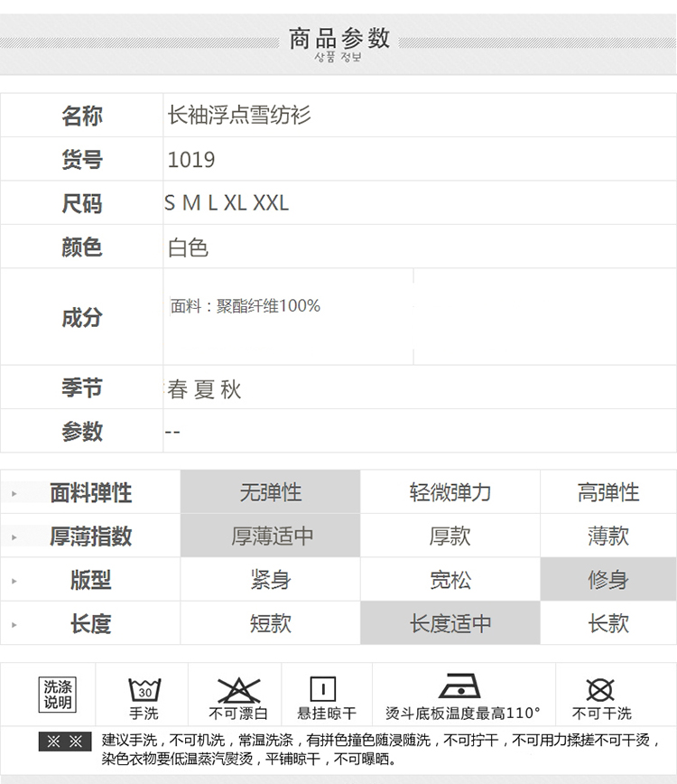
Task: Click the 商品参数 section heading
Action: pos(338,39)
